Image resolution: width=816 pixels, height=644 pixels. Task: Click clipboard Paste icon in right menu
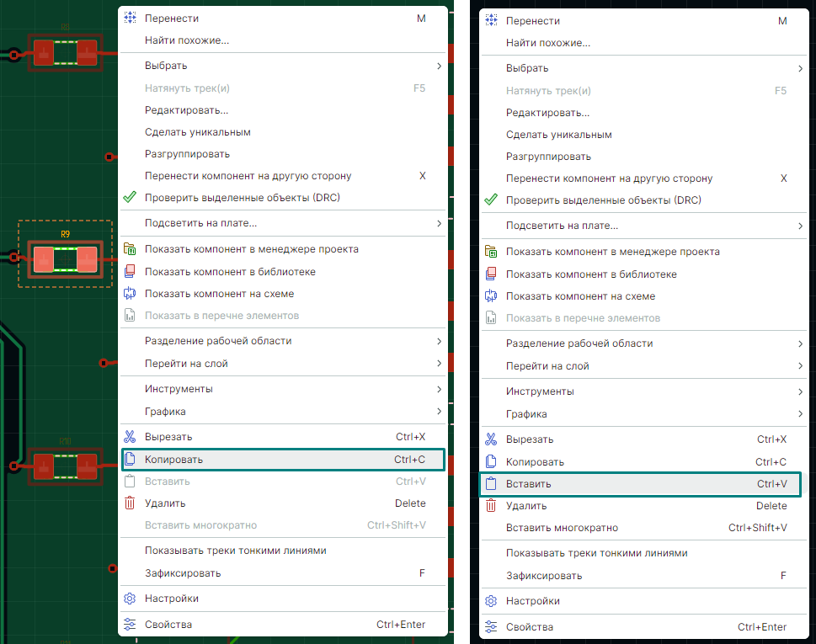coord(491,484)
